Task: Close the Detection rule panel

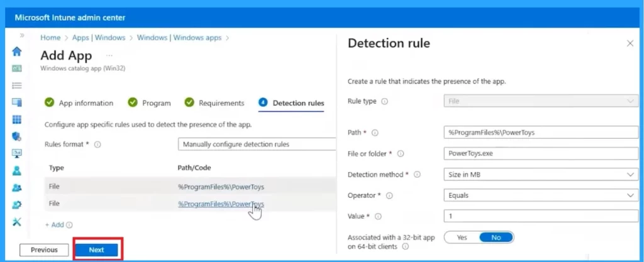Action: (630, 43)
